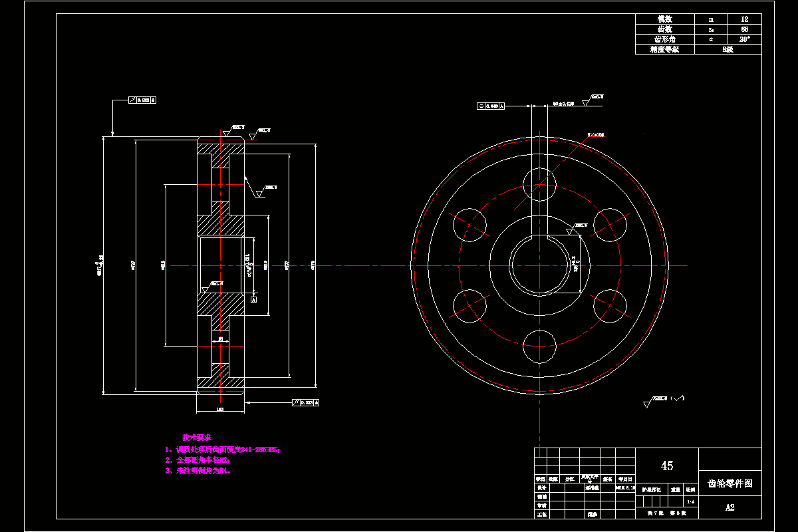
Task: Click the "m" symbol cell in parameter table
Action: tap(712, 19)
